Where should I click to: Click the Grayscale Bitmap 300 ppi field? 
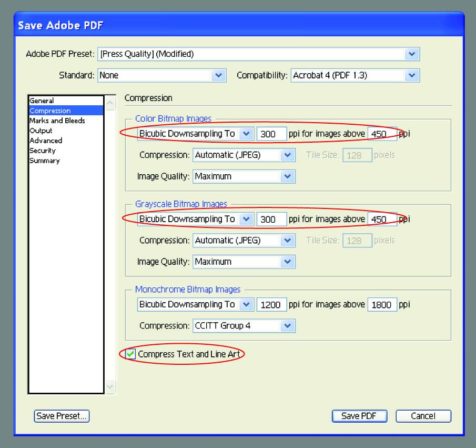pyautogui.click(x=272, y=220)
